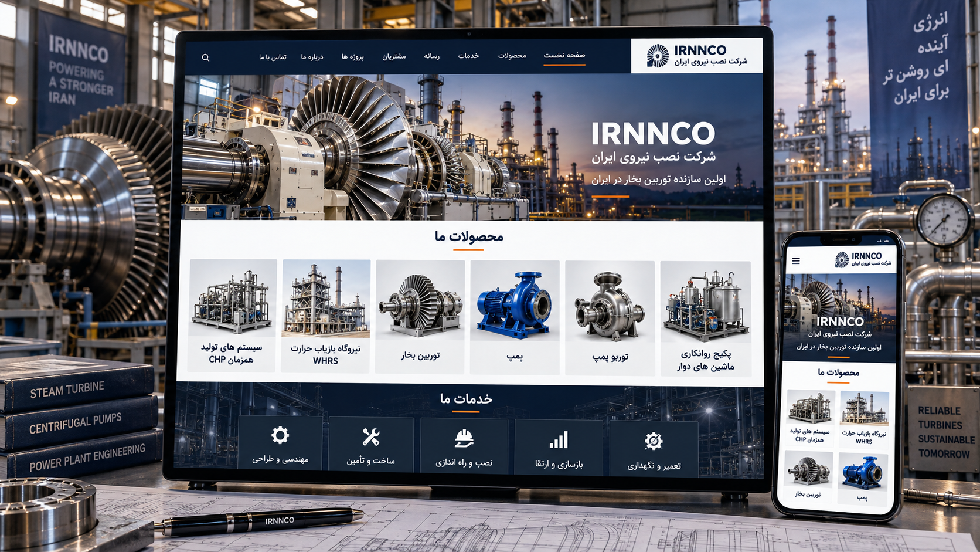
Task: Click the gear-wrench icon for تعمیر و نگهداری
Action: click(x=654, y=441)
